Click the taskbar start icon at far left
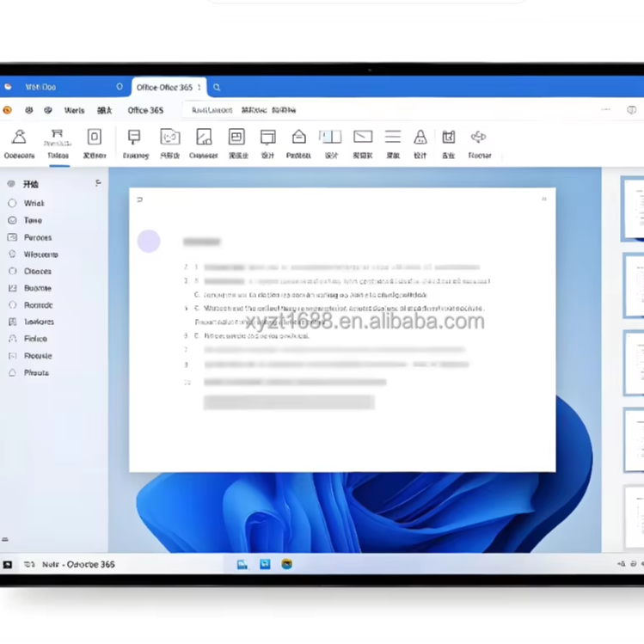This screenshot has height=644, width=644. [x=8, y=565]
